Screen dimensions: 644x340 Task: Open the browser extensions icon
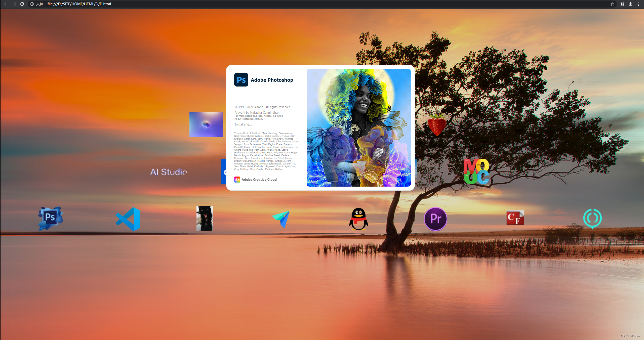click(x=622, y=4)
